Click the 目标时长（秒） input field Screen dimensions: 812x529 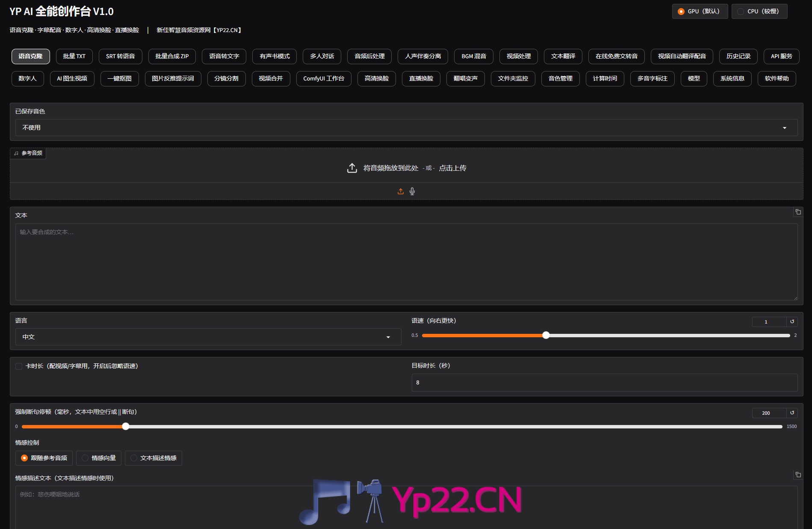605,383
